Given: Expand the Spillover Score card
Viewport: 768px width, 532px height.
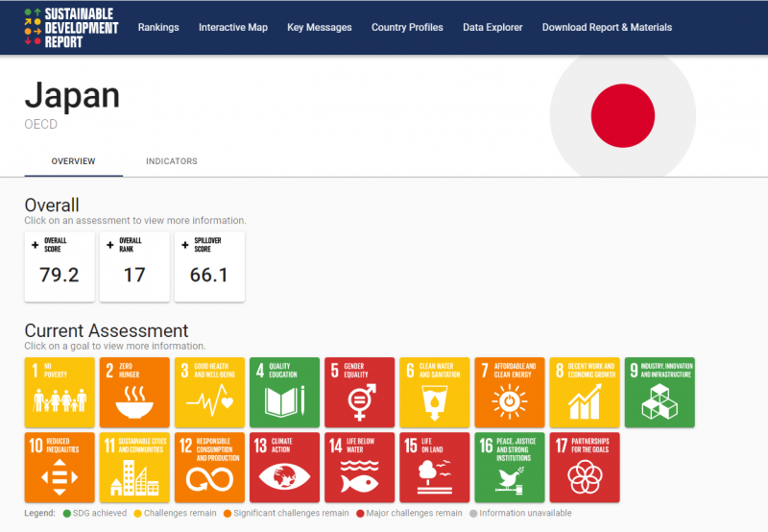Looking at the screenshot, I should click(209, 267).
